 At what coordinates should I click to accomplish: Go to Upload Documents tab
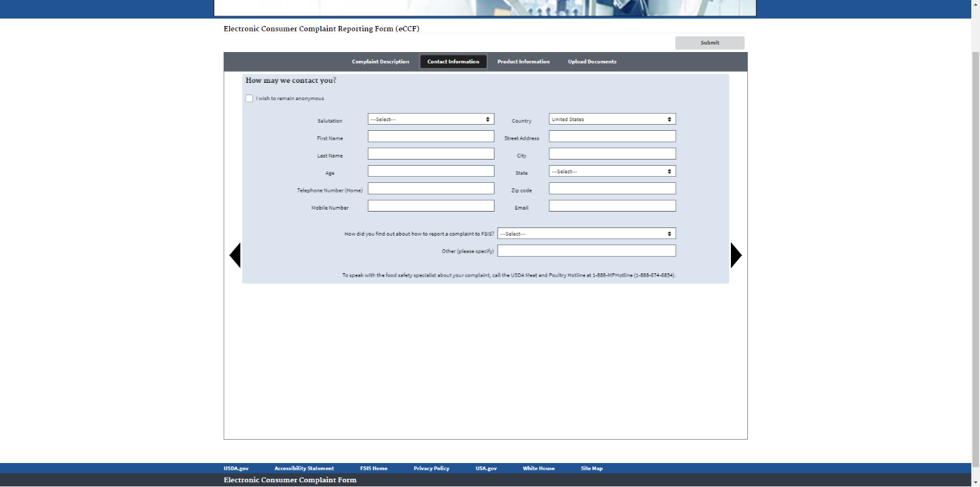click(x=592, y=62)
